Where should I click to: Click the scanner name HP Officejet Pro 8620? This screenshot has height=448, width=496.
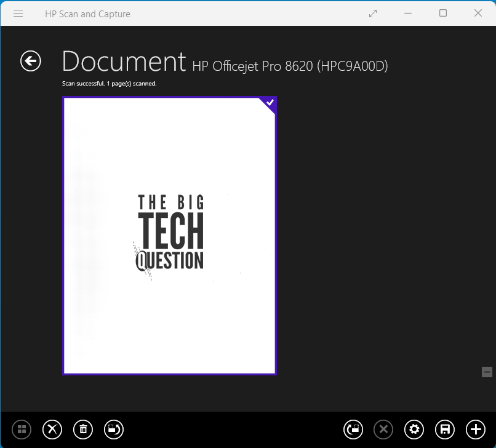pos(290,66)
